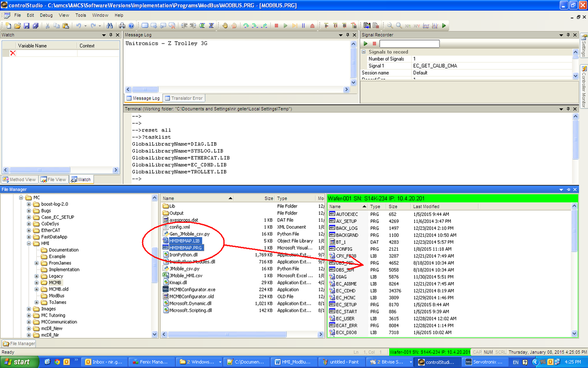588x368 pixels.
Task: Click the Print toolbar icon
Action: (x=122, y=25)
